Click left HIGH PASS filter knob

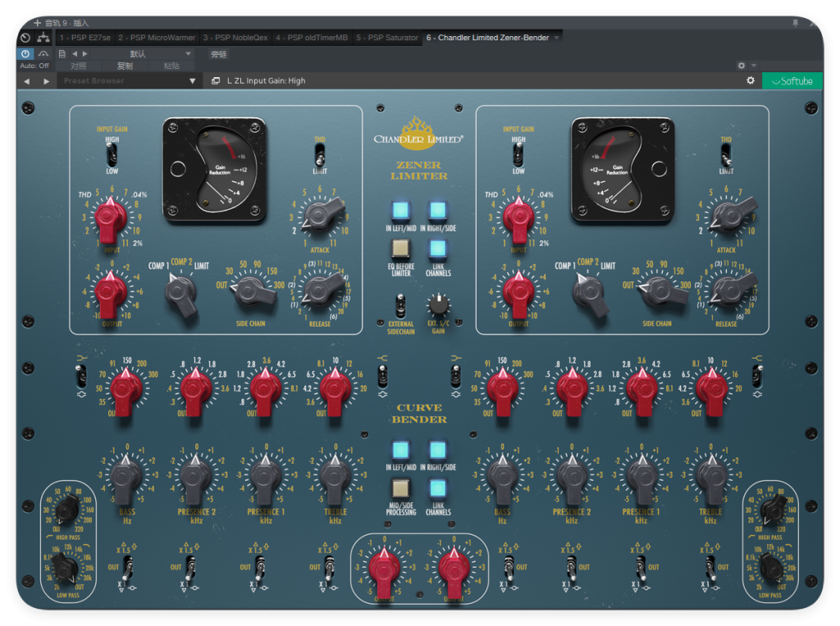click(x=68, y=509)
